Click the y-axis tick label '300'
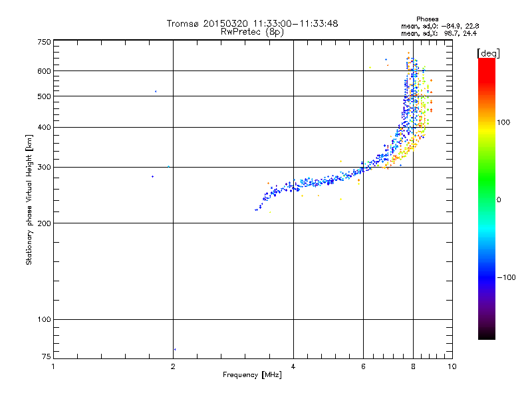Viewport: 532px width, 399px height. pyautogui.click(x=44, y=167)
